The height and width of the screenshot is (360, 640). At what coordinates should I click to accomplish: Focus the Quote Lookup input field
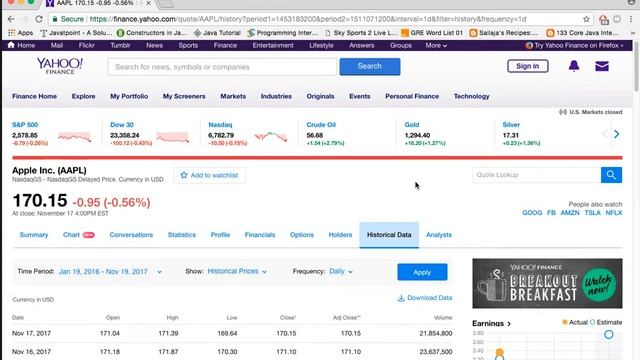point(536,175)
